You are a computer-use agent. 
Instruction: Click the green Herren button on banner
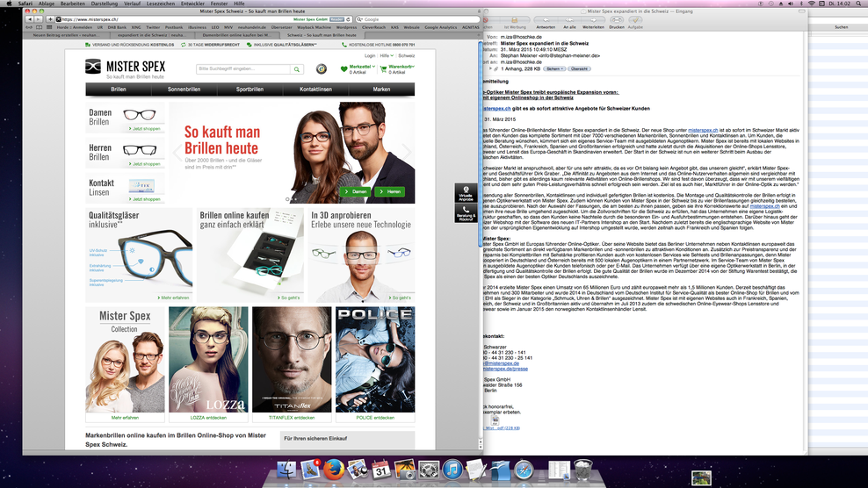pyautogui.click(x=390, y=191)
